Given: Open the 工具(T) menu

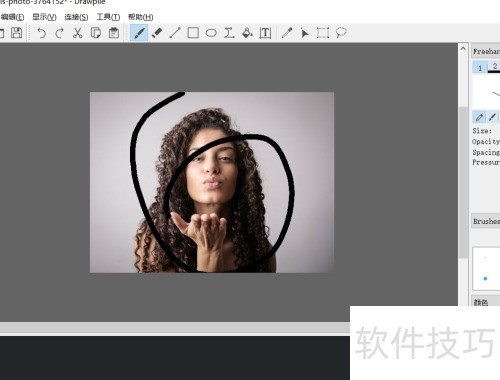Looking at the screenshot, I should 108,17.
